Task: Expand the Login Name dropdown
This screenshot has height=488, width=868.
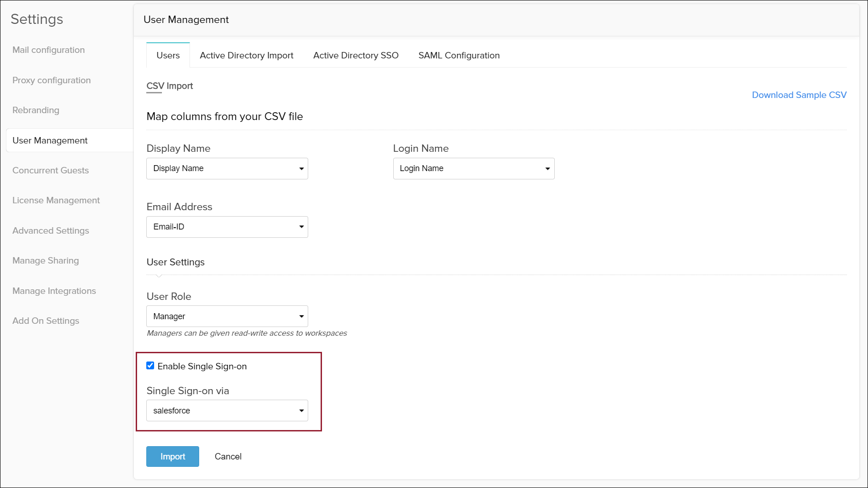Action: pos(473,169)
